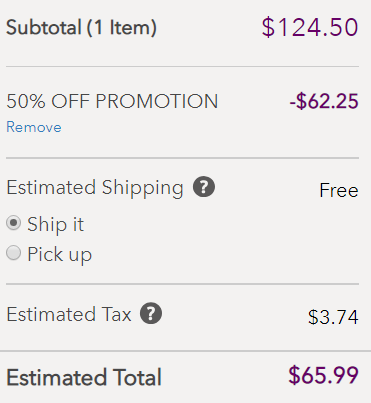Click the Ship it option label
This screenshot has height=403, width=371.
pos(55,224)
